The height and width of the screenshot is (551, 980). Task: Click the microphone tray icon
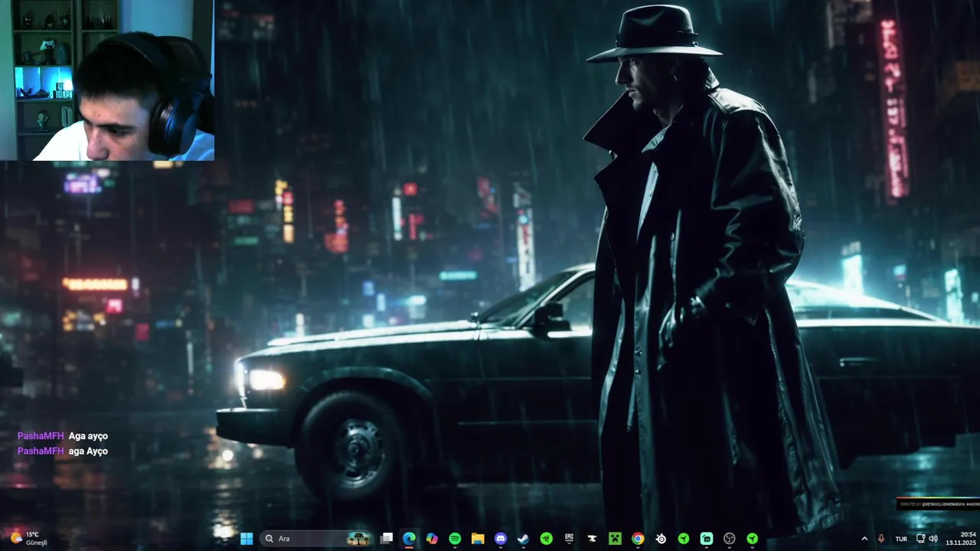(881, 539)
